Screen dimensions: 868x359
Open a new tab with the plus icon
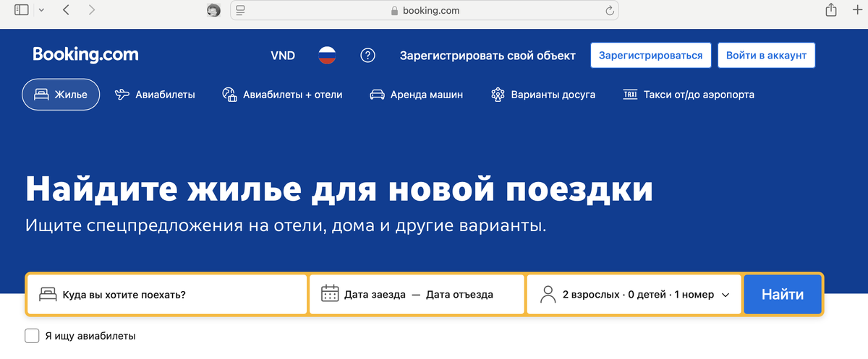tap(857, 10)
